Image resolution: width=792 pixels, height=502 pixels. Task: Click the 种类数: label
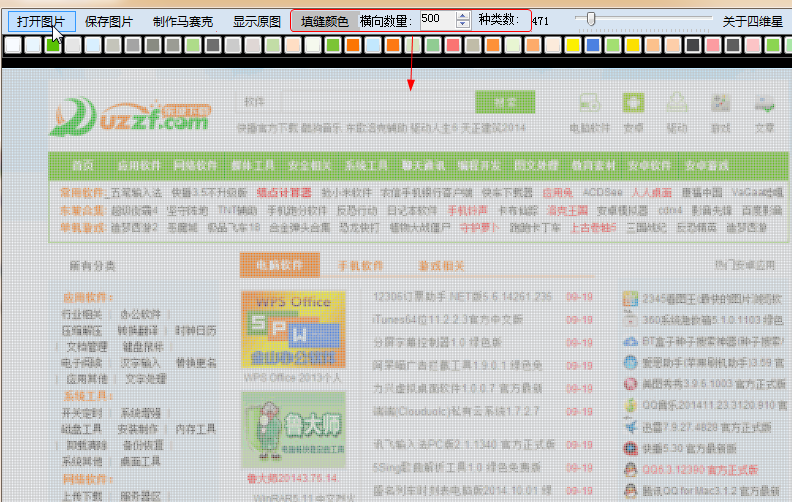tap(499, 20)
